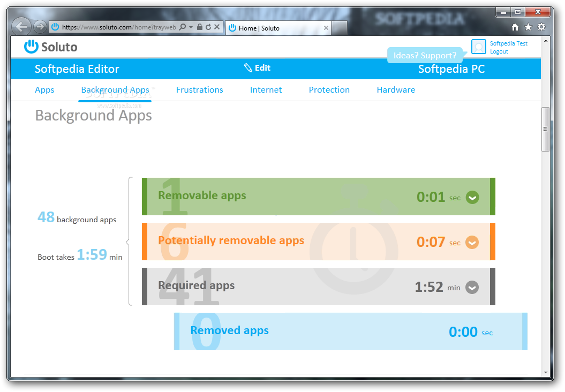The height and width of the screenshot is (392, 565).
Task: Click the Potentially removable apps label
Action: [x=231, y=240]
